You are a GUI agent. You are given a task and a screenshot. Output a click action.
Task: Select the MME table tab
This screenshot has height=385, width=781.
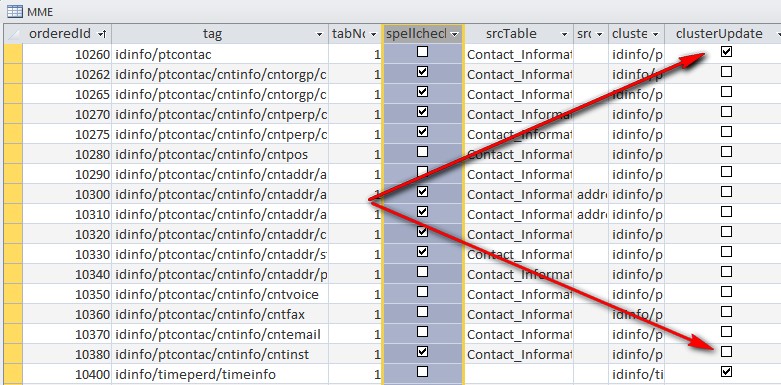30,11
